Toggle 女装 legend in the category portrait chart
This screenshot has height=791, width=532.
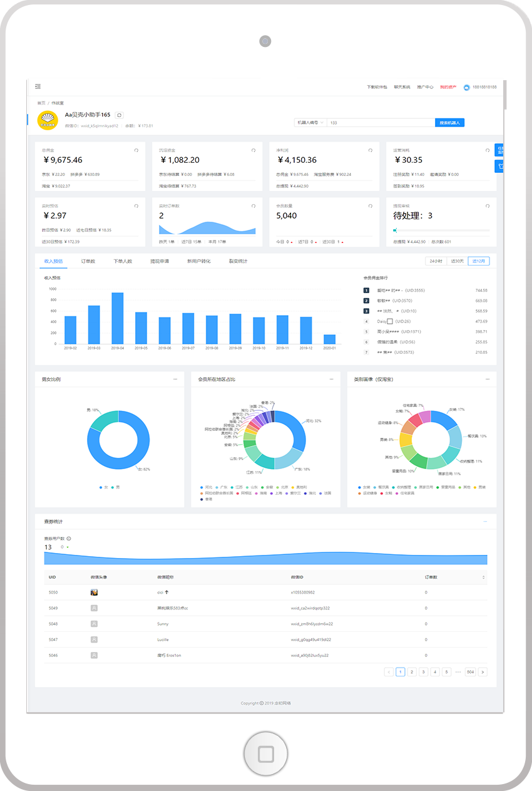tap(363, 487)
